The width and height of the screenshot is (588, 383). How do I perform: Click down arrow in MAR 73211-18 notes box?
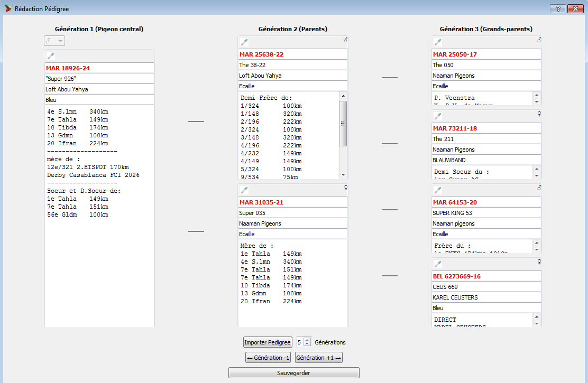pos(537,176)
